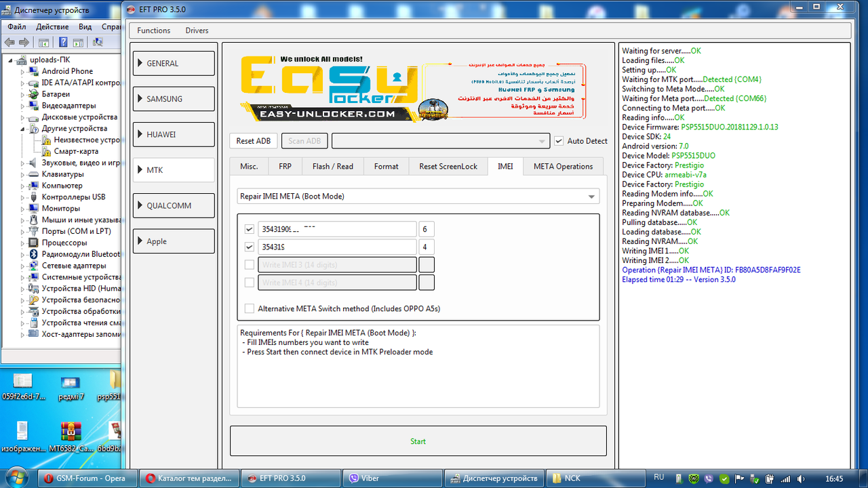
Task: Expand the Порты (COM и LPT) node
Action: (22, 231)
